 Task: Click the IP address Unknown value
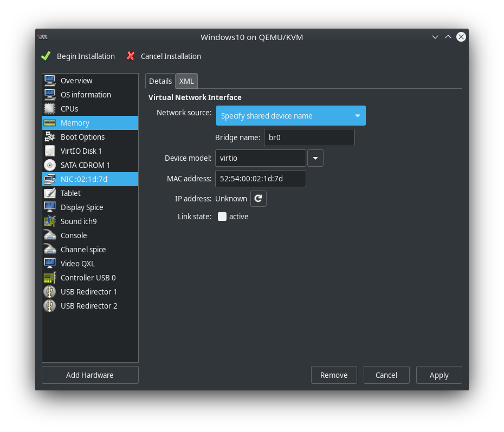[231, 199]
